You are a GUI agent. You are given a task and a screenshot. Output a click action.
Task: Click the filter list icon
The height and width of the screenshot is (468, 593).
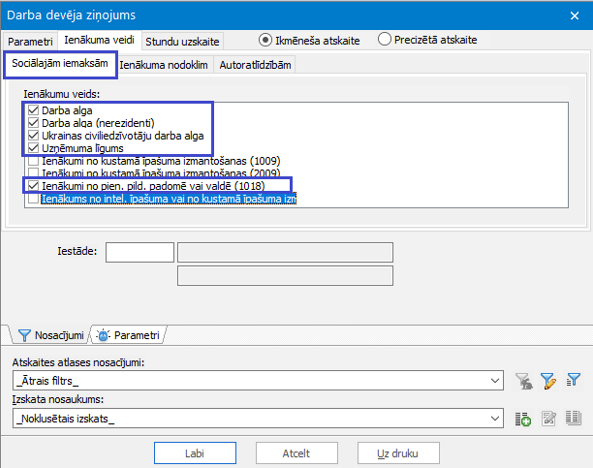tap(573, 380)
